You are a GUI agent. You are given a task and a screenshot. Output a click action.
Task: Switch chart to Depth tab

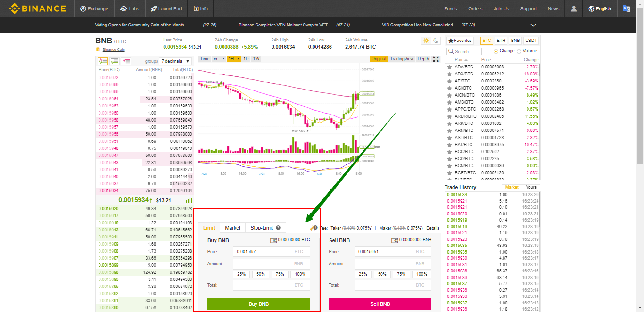[x=423, y=59]
